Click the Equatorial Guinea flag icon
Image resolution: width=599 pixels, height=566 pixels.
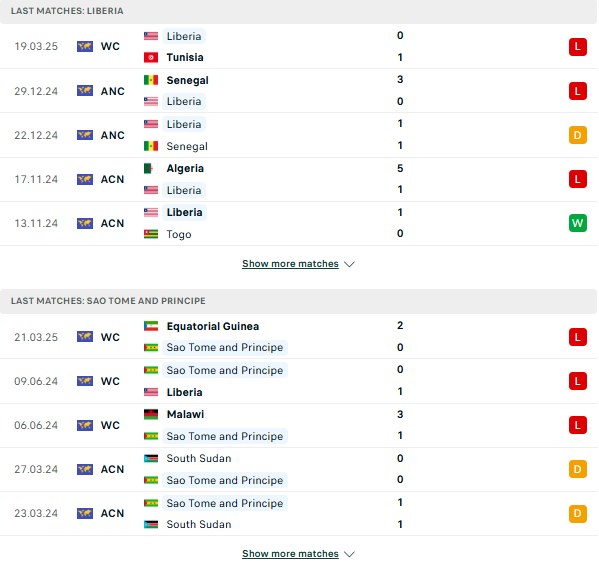[151, 326]
